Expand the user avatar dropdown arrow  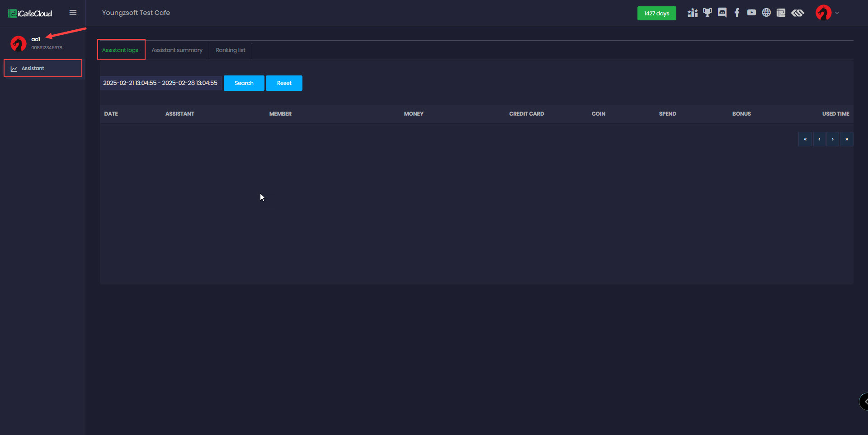[837, 13]
